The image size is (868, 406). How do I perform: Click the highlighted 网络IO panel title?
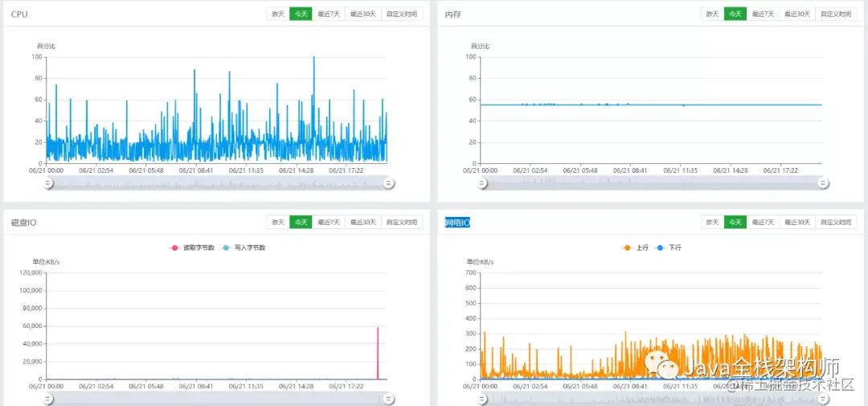(458, 222)
